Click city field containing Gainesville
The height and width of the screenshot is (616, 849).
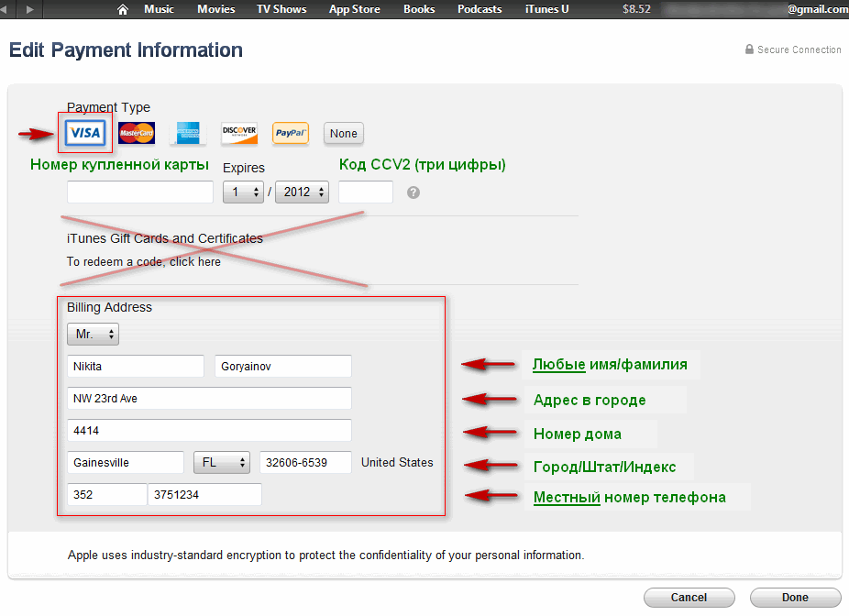tap(126, 462)
